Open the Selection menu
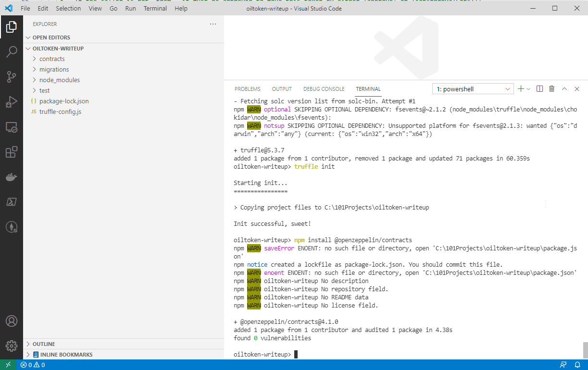The width and height of the screenshot is (588, 370). click(x=68, y=8)
